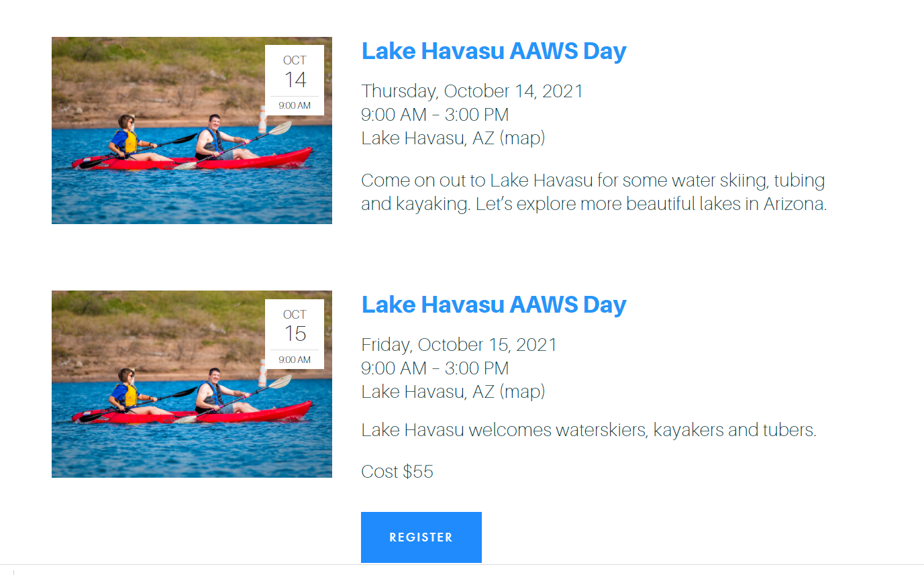Click the 'Lake Havasu welcomes waterskiers' description

click(x=589, y=430)
